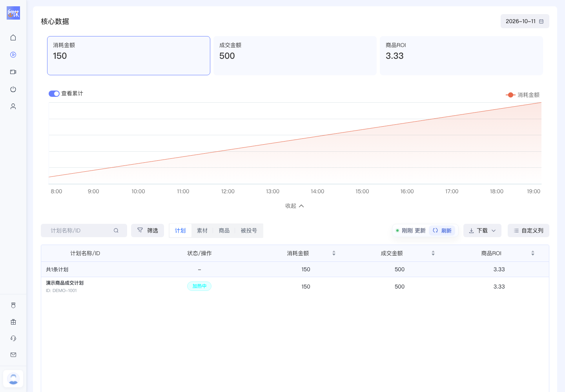Screen dimensions: 565x392
Task: Switch to the 被投号 tab
Action: click(x=249, y=230)
